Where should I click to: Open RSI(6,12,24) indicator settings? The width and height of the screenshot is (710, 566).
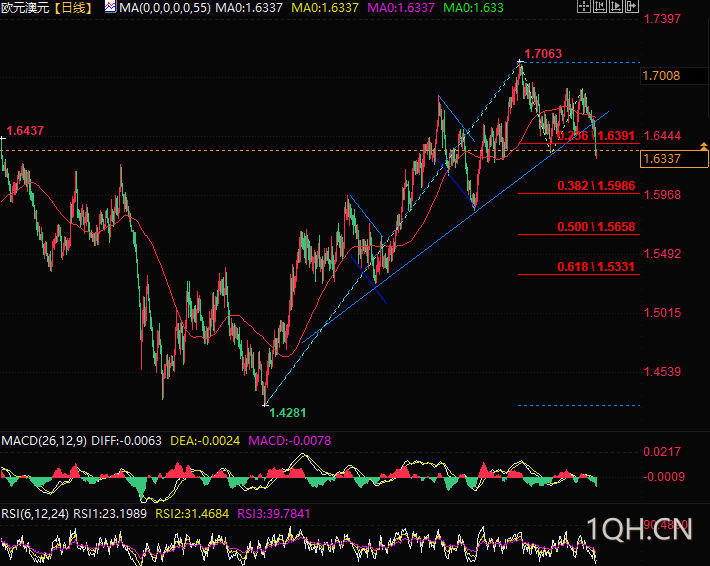35,514
